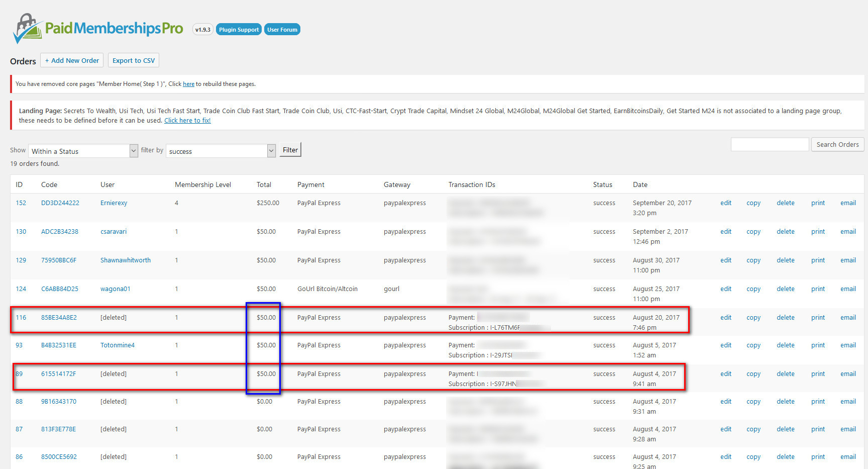868x469 pixels.
Task: Edit order 124 by wagona01
Action: point(726,289)
